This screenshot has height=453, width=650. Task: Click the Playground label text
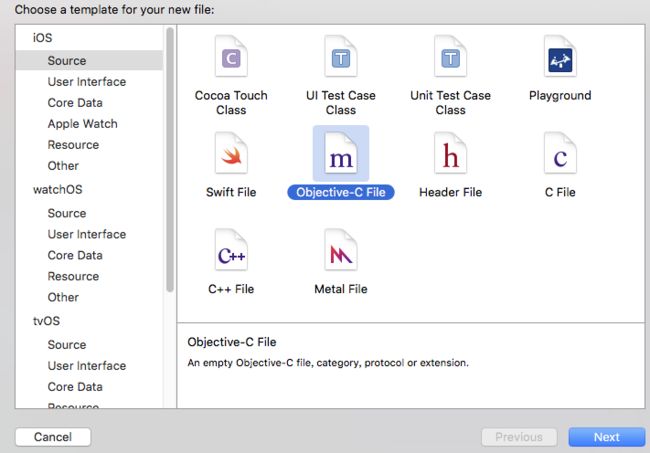click(x=560, y=95)
